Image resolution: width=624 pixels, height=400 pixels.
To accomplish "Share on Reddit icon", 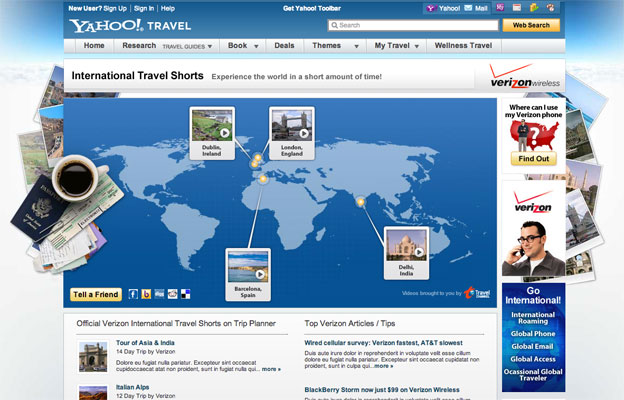I will pos(172,294).
